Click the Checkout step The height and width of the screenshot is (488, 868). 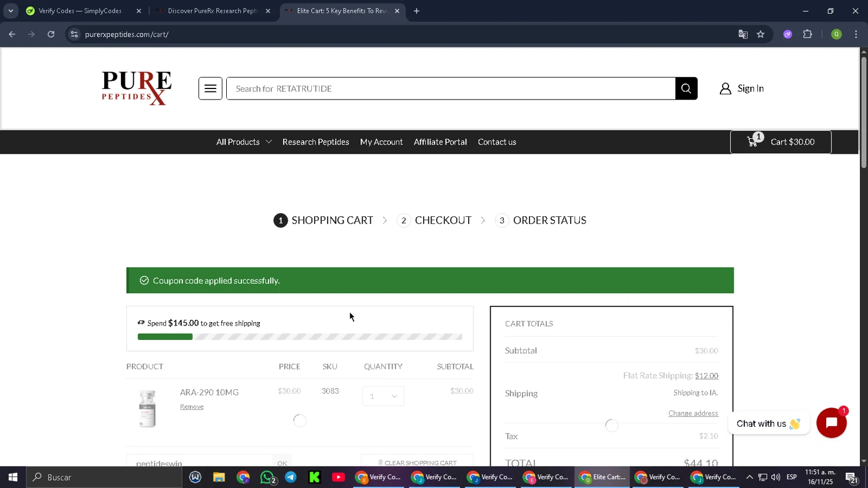click(434, 220)
